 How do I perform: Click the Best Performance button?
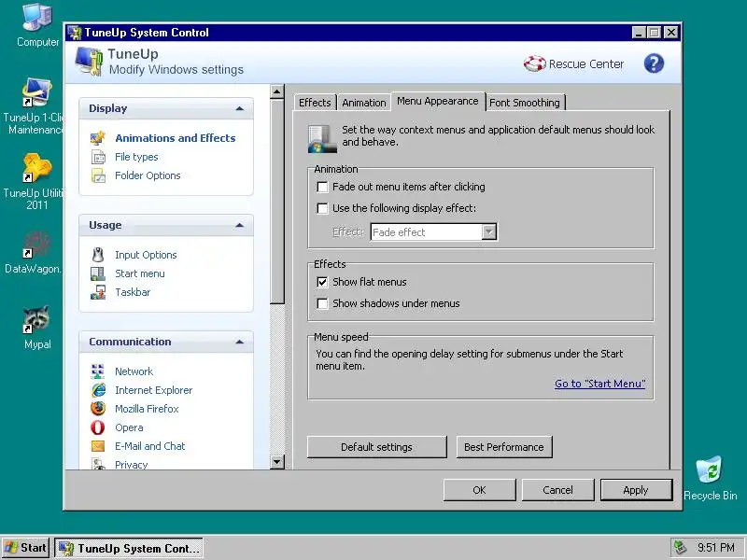504,447
